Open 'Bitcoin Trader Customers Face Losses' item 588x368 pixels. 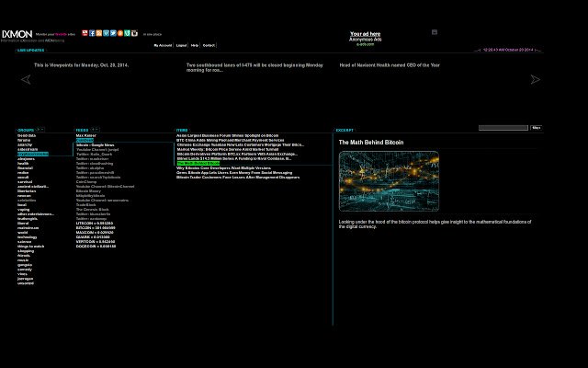238,178
